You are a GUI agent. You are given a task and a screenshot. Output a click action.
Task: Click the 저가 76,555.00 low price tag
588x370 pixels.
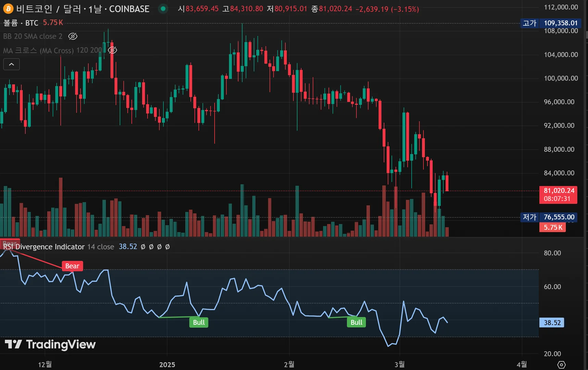(x=548, y=217)
